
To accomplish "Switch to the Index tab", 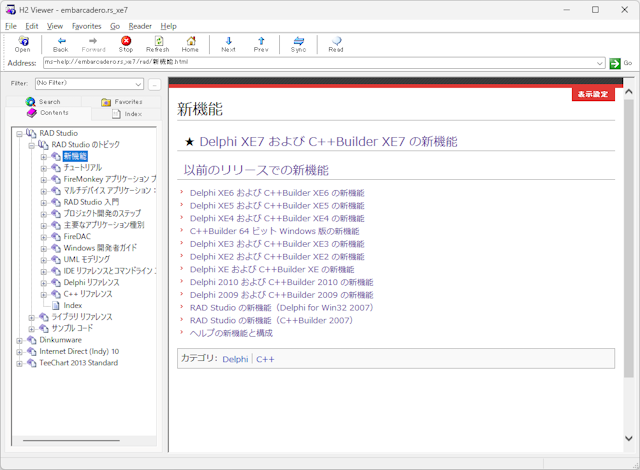I will click(127, 114).
